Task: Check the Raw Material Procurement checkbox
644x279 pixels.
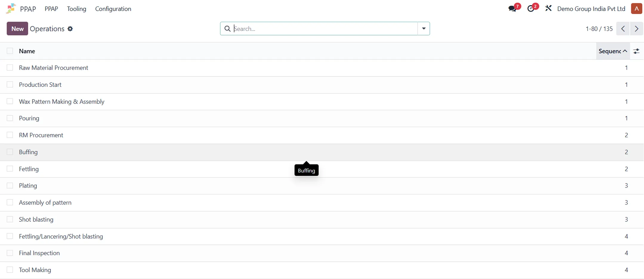Action: [x=10, y=68]
